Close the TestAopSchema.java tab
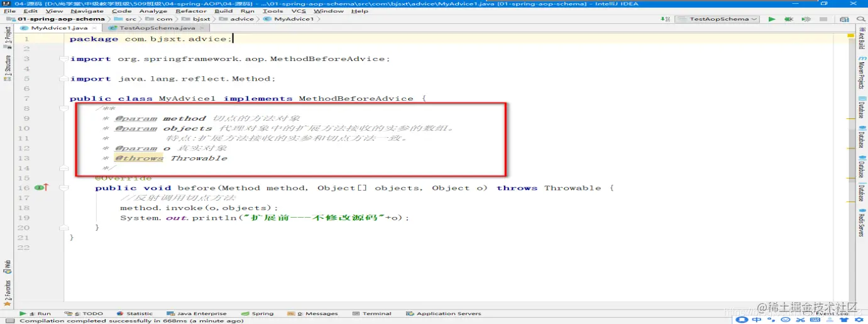The height and width of the screenshot is (324, 868). click(202, 28)
